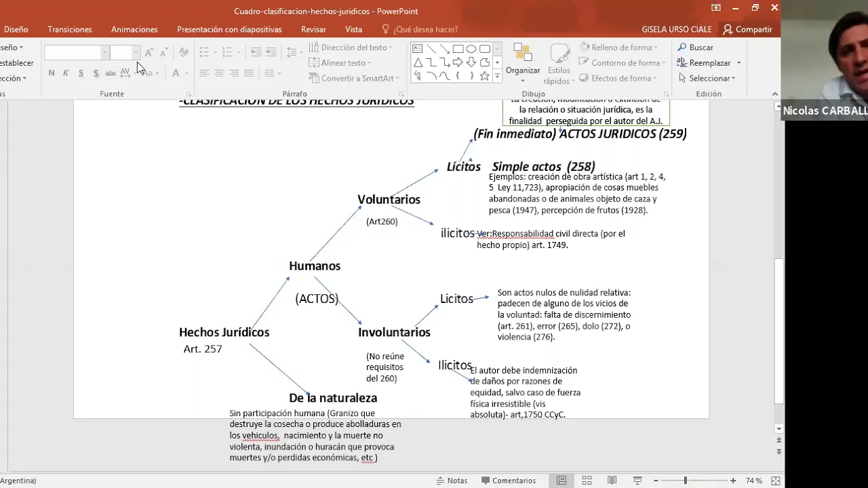
Task: Justify the text
Action: tap(249, 73)
